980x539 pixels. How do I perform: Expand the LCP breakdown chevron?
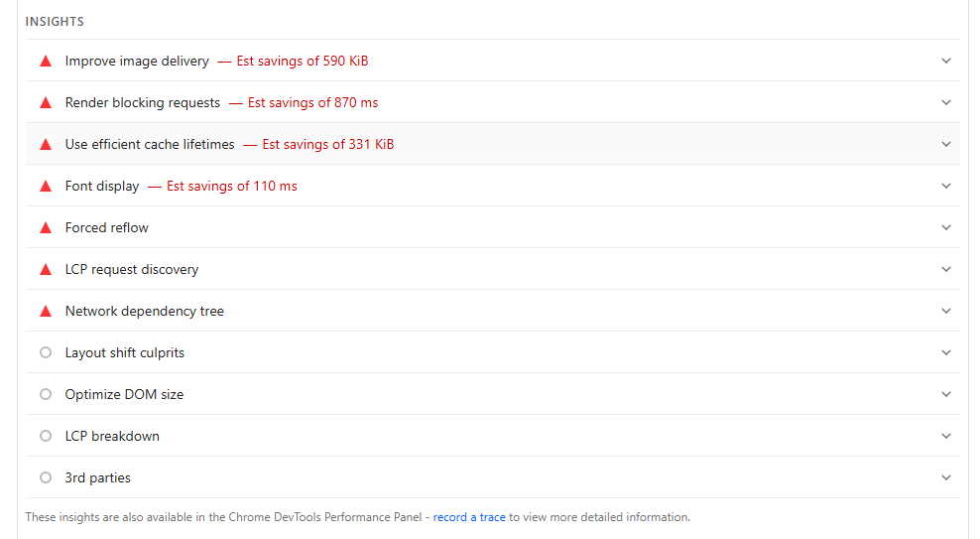pyautogui.click(x=946, y=436)
